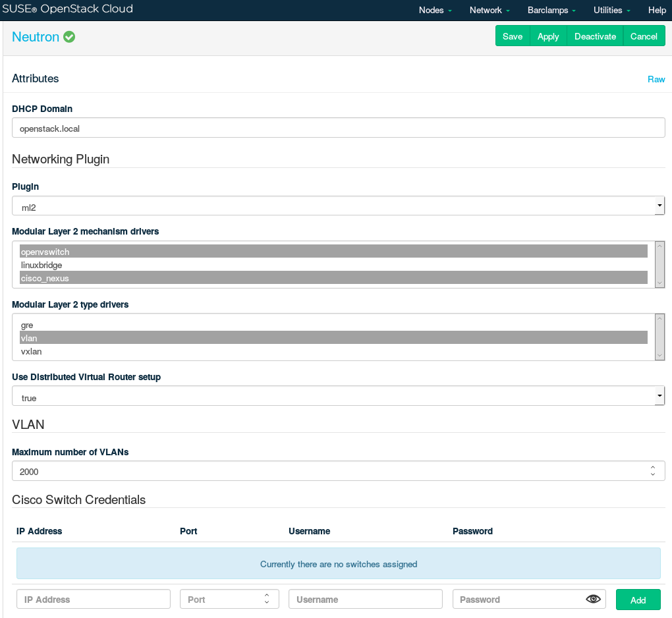Click Maximum number of VLANs stepper arrows
The width and height of the screenshot is (672, 618).
point(652,471)
